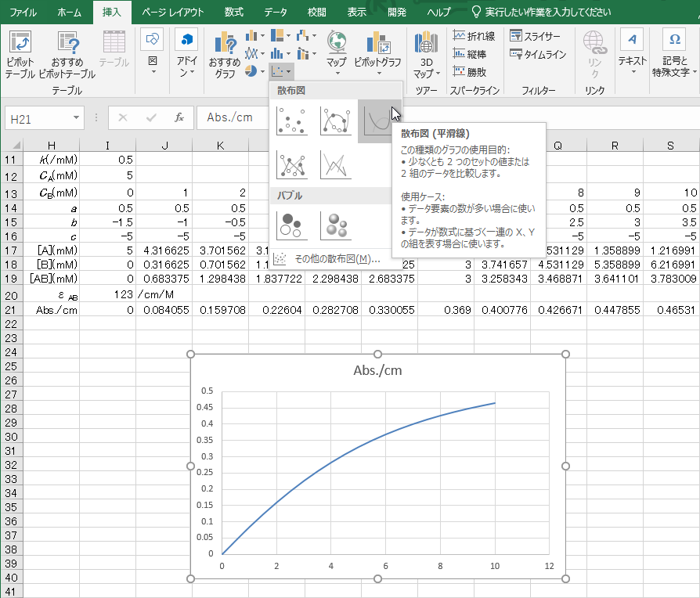Insert a win/loss sparkline (勝敗)
The image size is (700, 598).
pyautogui.click(x=470, y=72)
